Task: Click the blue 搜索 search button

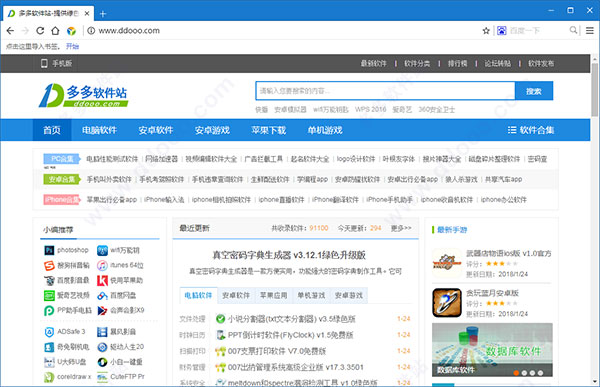Action: (534, 91)
